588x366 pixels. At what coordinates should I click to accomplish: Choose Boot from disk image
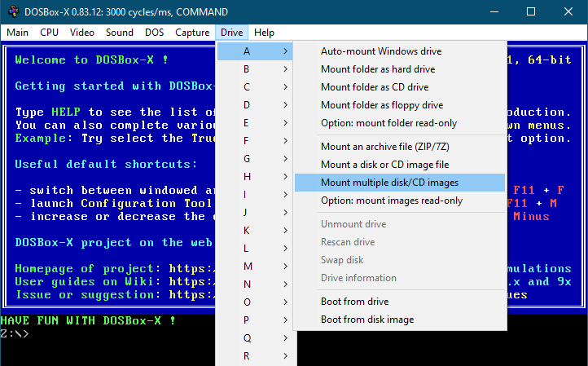(x=400, y=320)
